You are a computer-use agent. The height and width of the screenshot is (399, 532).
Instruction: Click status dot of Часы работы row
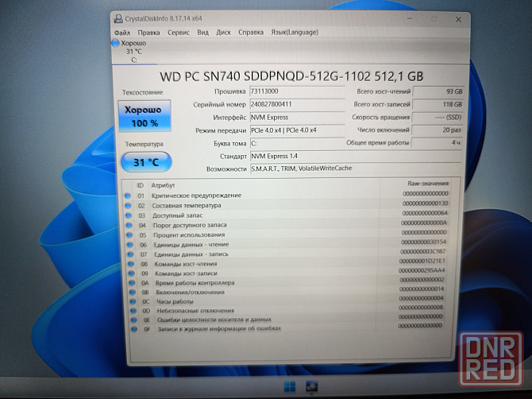coord(131,301)
